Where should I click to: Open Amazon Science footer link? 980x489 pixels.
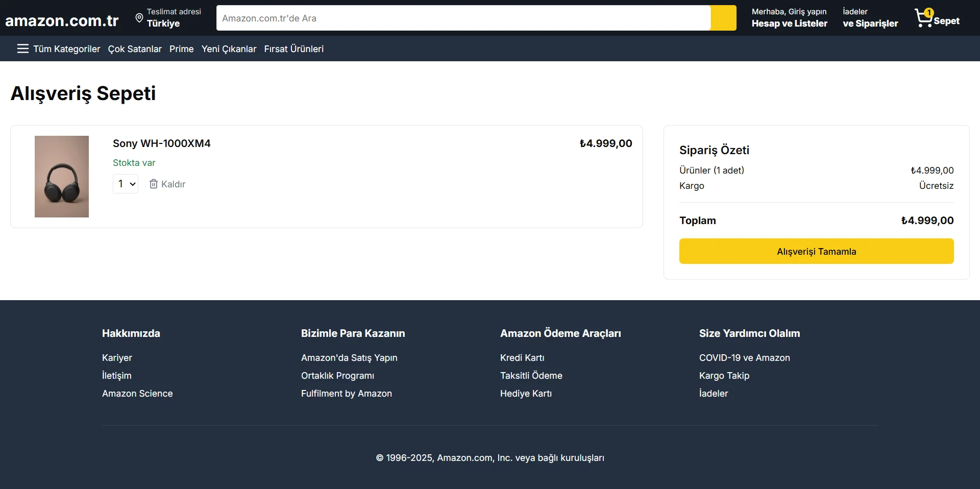(x=137, y=394)
